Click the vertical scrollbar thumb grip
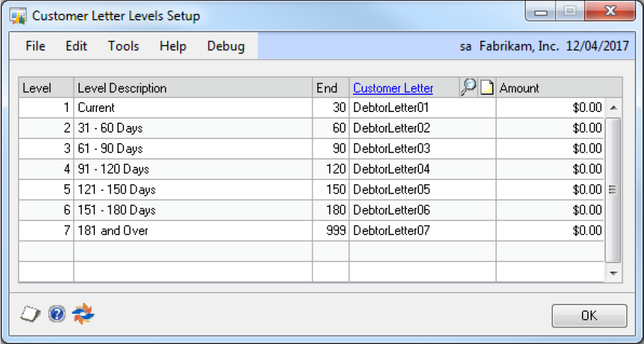Image resolution: width=644 pixels, height=344 pixels. click(612, 190)
